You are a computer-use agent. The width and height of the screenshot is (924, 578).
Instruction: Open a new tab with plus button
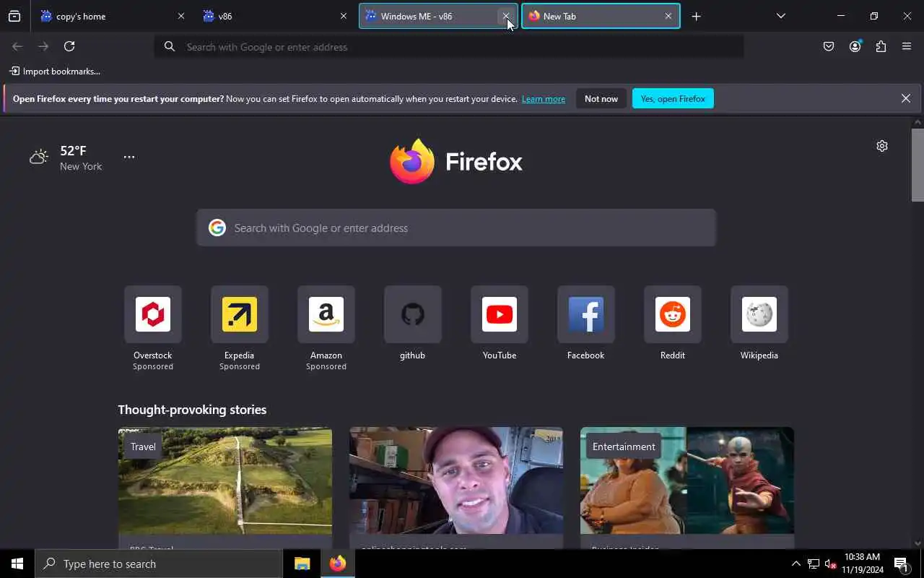(696, 16)
